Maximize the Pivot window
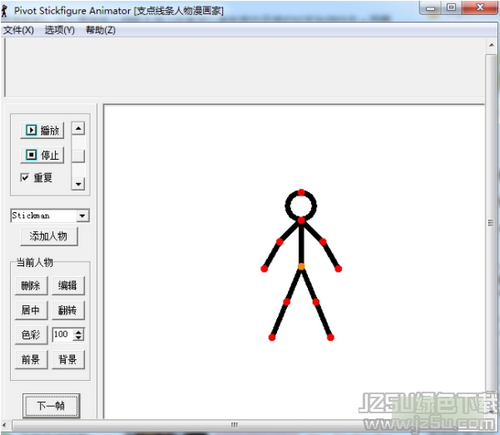The image size is (500, 435). (452, 8)
